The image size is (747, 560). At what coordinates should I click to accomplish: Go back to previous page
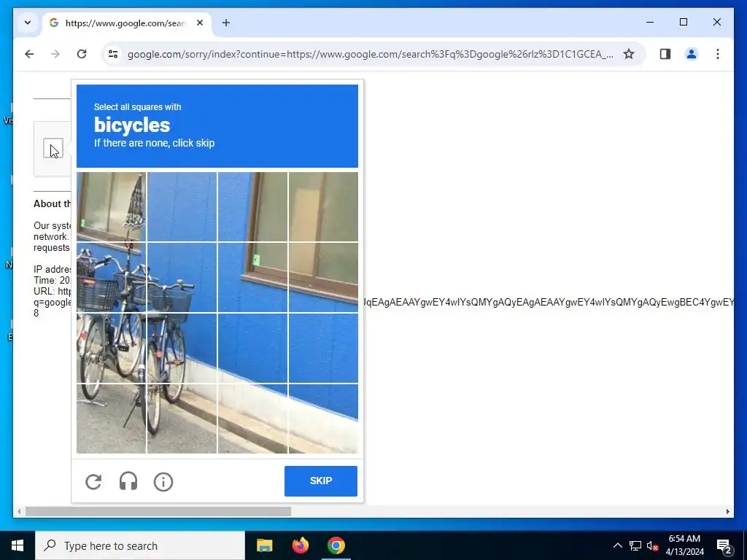(x=29, y=54)
